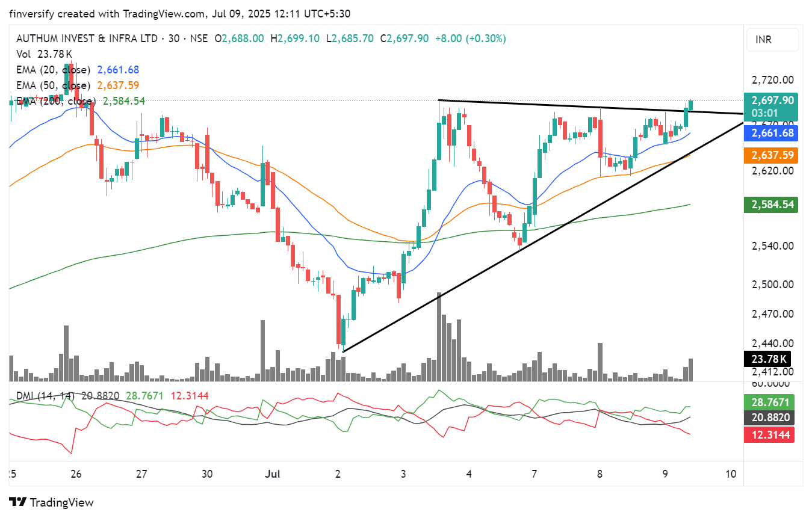Click the 10 date label on the time axis
The width and height of the screenshot is (812, 518).
click(x=731, y=473)
